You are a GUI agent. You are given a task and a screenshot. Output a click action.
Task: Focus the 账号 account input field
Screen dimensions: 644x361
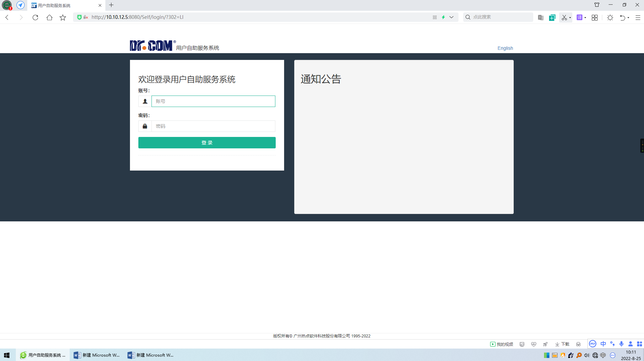click(x=213, y=101)
